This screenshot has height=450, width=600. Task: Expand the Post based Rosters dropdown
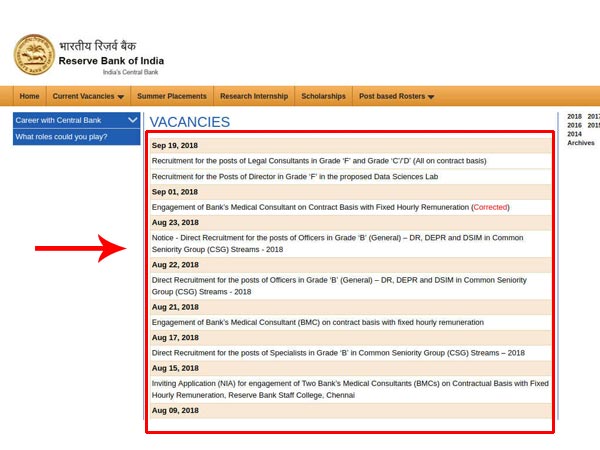tap(396, 96)
